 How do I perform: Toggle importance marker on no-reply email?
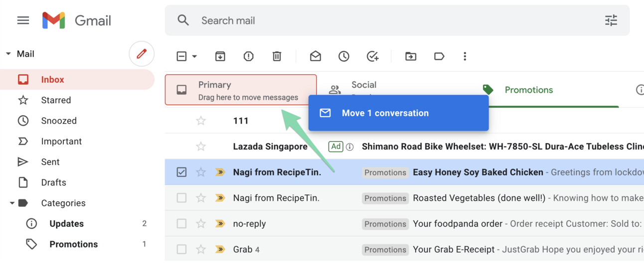point(220,224)
